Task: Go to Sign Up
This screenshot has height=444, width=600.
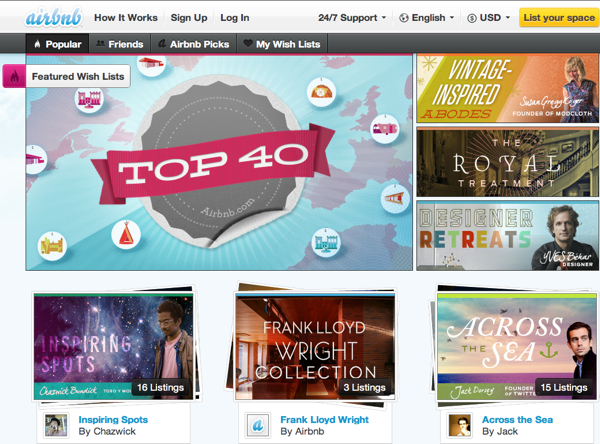Action: tap(189, 18)
